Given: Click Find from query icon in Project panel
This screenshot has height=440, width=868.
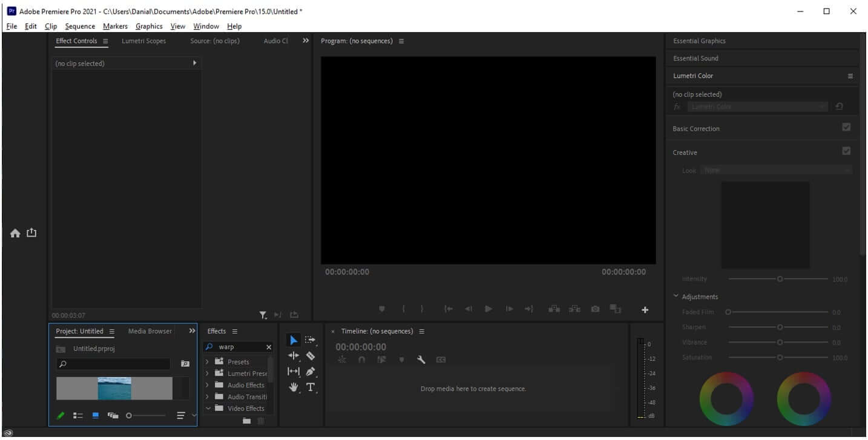Looking at the screenshot, I should coord(185,364).
